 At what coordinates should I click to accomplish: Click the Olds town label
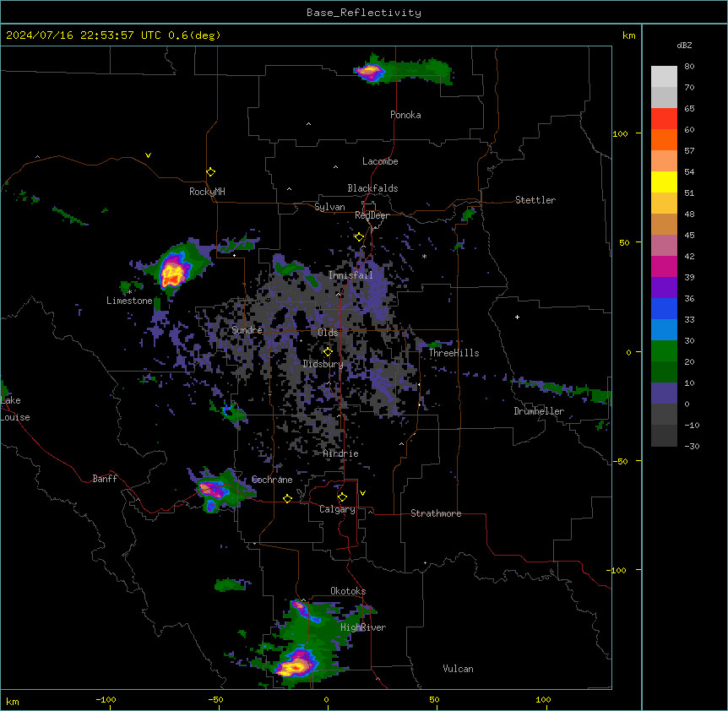pyautogui.click(x=328, y=333)
